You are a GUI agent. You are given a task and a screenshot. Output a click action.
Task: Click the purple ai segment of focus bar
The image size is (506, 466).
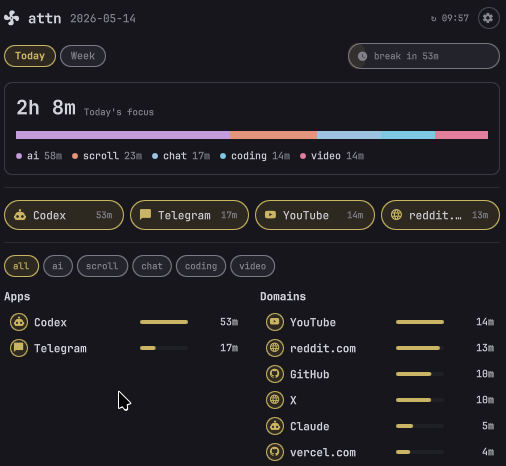tap(123, 135)
